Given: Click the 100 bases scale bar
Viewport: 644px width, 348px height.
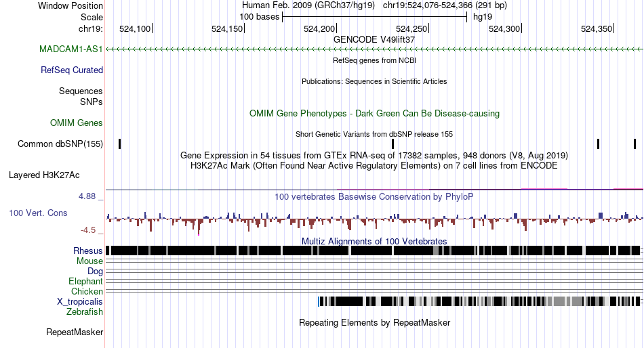Looking at the screenshot, I should tap(375, 17).
